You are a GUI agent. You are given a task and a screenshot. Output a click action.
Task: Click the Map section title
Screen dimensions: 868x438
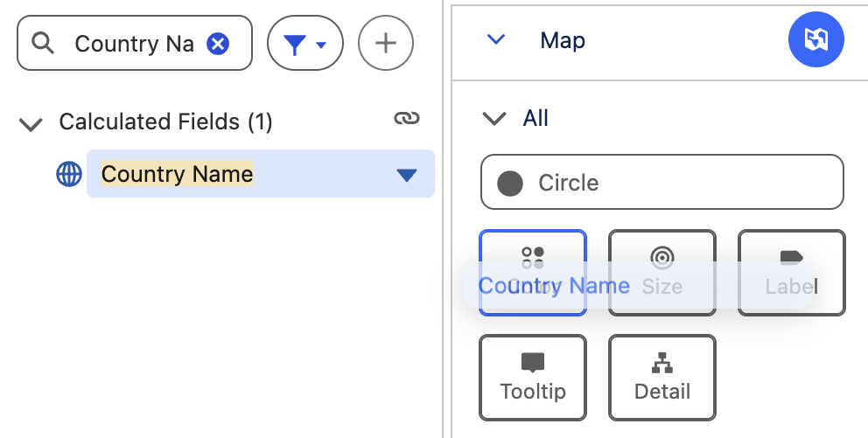point(563,40)
